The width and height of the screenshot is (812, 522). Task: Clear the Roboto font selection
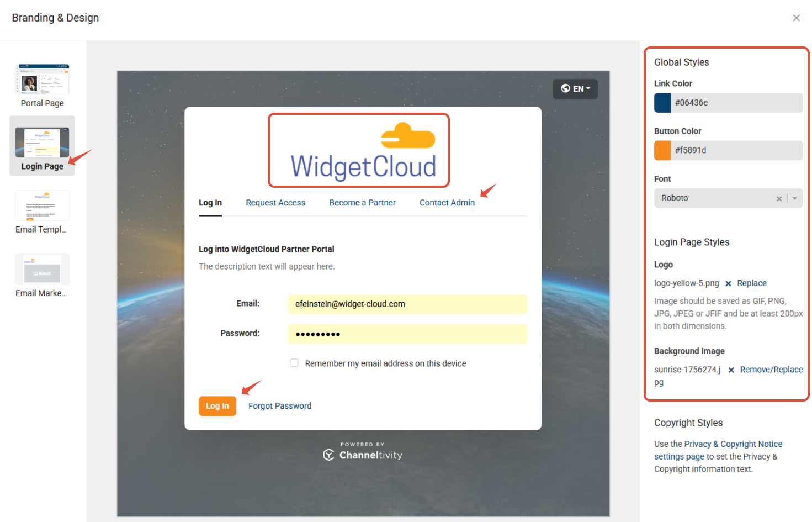coord(779,199)
